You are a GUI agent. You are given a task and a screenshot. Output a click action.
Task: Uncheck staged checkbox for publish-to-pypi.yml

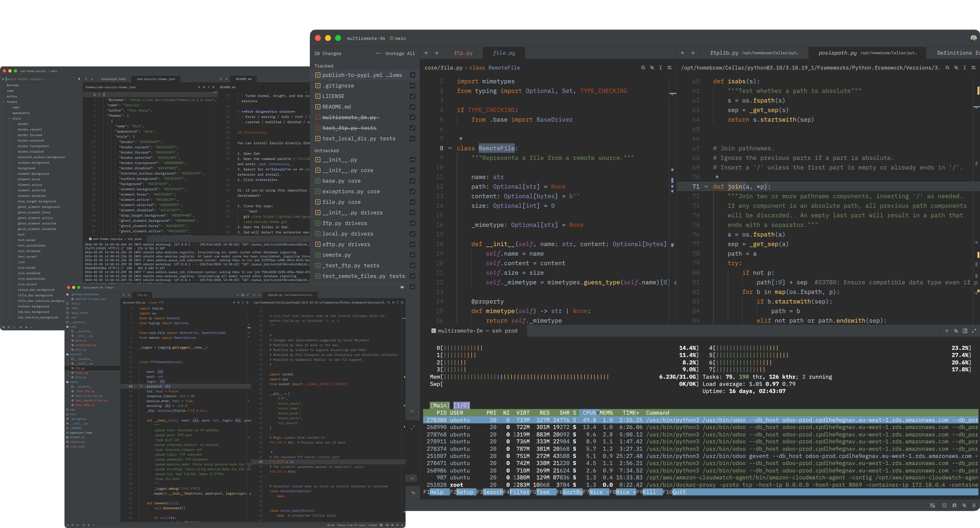(412, 75)
